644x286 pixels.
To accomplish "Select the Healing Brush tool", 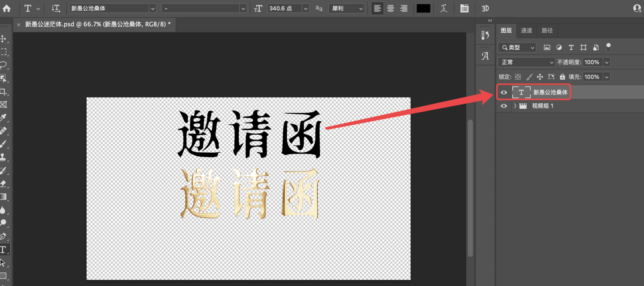I will [3, 131].
